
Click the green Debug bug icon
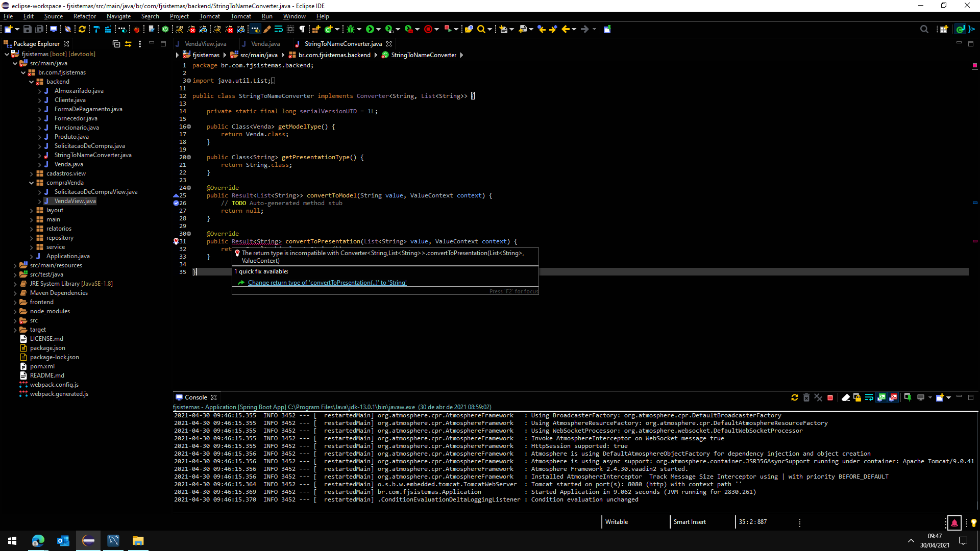tap(351, 30)
